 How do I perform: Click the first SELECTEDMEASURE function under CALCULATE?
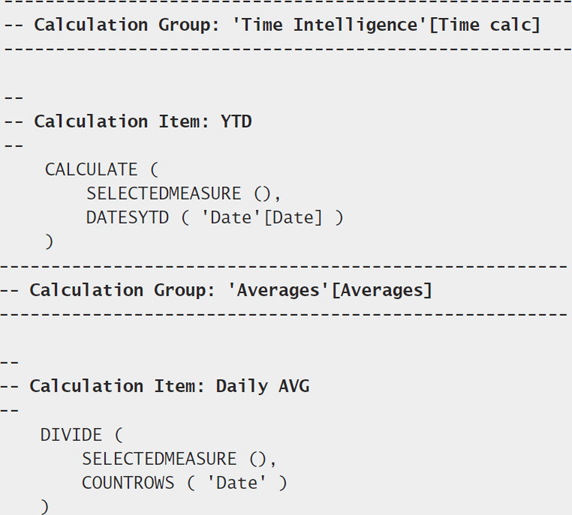coord(164,193)
